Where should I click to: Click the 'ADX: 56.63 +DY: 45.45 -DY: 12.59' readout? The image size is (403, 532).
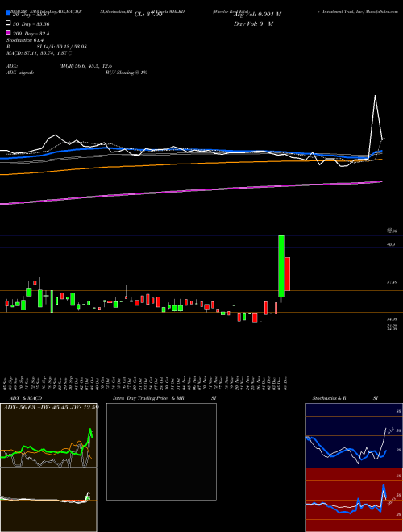click(51, 407)
